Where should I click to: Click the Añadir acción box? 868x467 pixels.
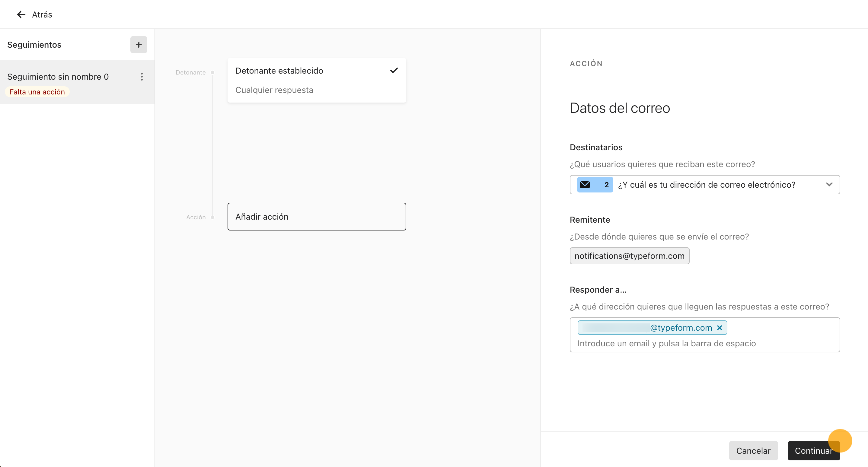[x=316, y=217]
